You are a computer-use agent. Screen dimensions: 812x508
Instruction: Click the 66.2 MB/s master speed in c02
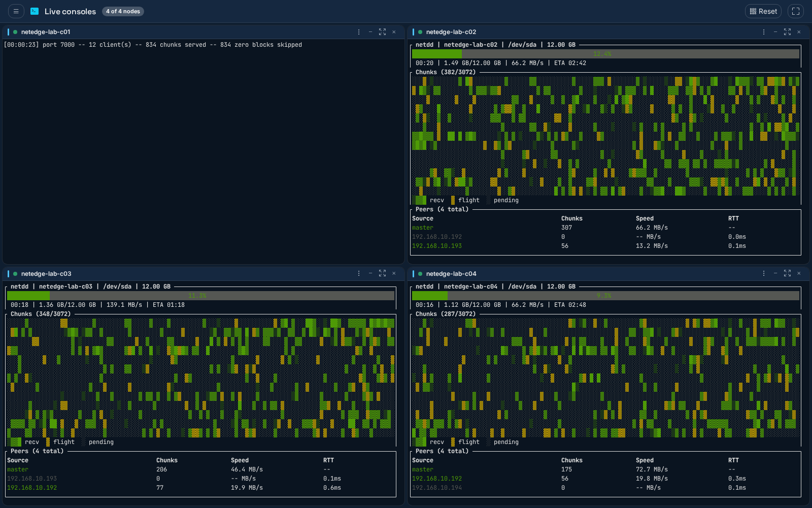point(652,228)
